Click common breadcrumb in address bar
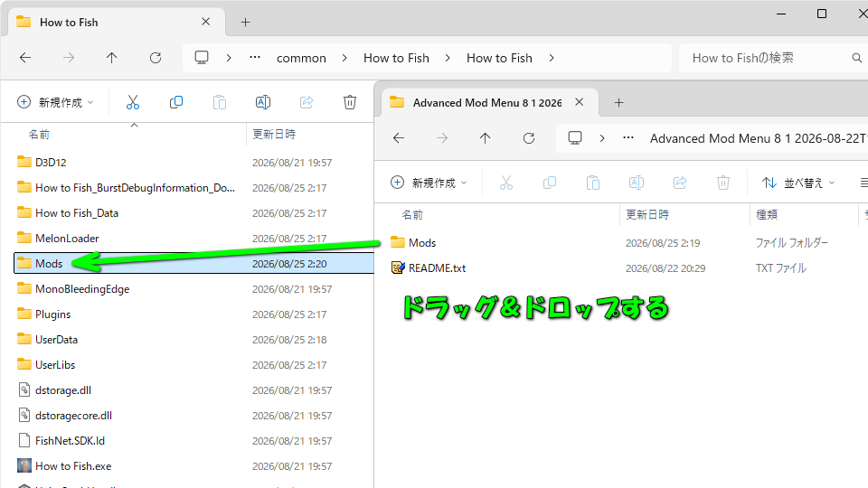 click(301, 58)
